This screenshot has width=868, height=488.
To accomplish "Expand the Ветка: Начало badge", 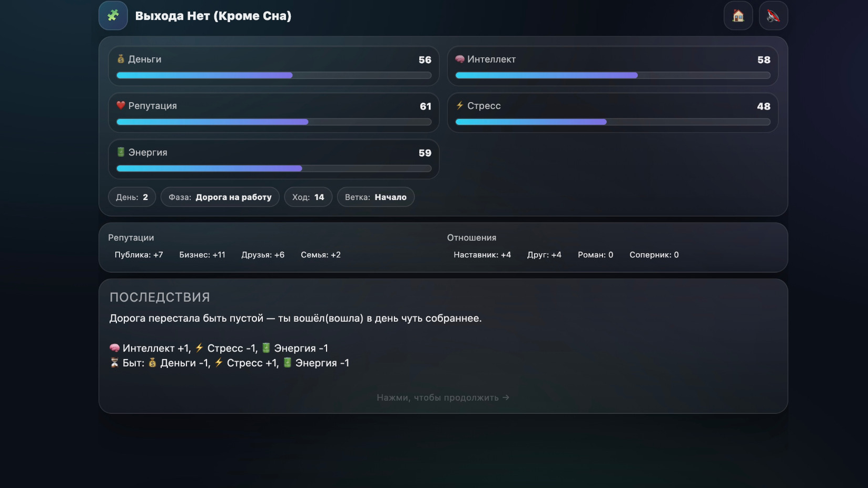I will tap(376, 197).
